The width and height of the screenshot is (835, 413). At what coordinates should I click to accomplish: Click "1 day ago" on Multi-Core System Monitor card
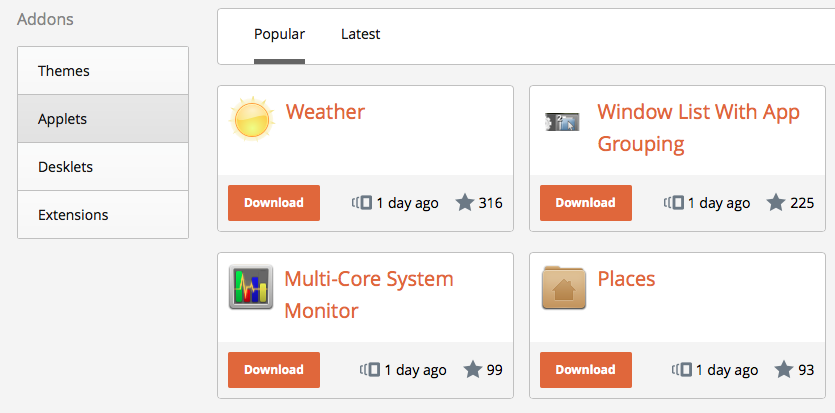[x=415, y=369]
